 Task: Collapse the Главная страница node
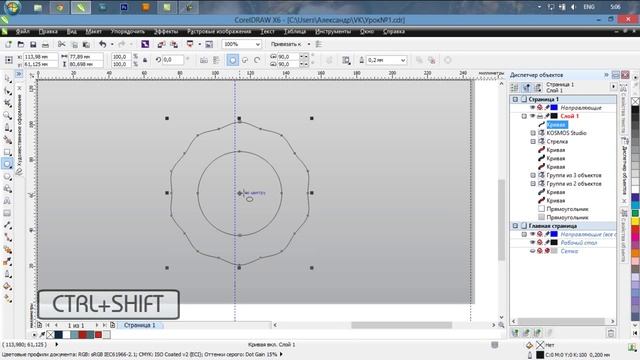pyautogui.click(x=515, y=226)
